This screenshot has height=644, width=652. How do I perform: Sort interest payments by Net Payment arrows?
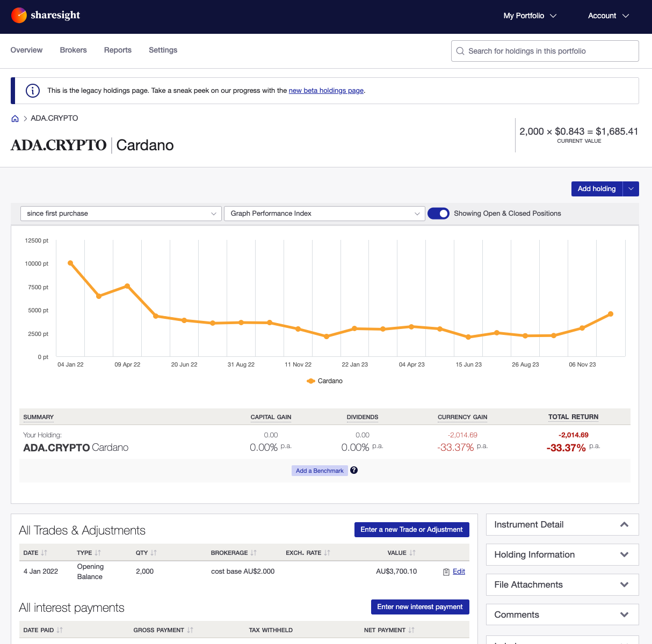click(x=411, y=630)
